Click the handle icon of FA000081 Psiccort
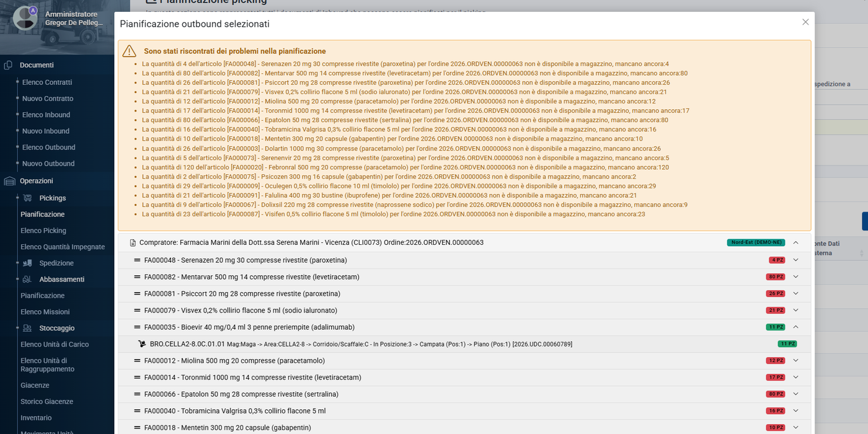This screenshot has width=868, height=434. coord(137,294)
